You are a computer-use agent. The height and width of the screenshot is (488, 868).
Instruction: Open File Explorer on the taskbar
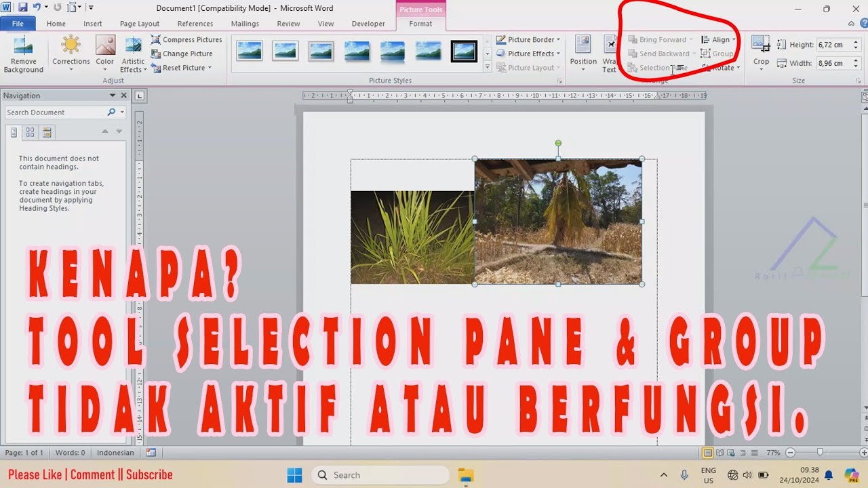point(465,475)
